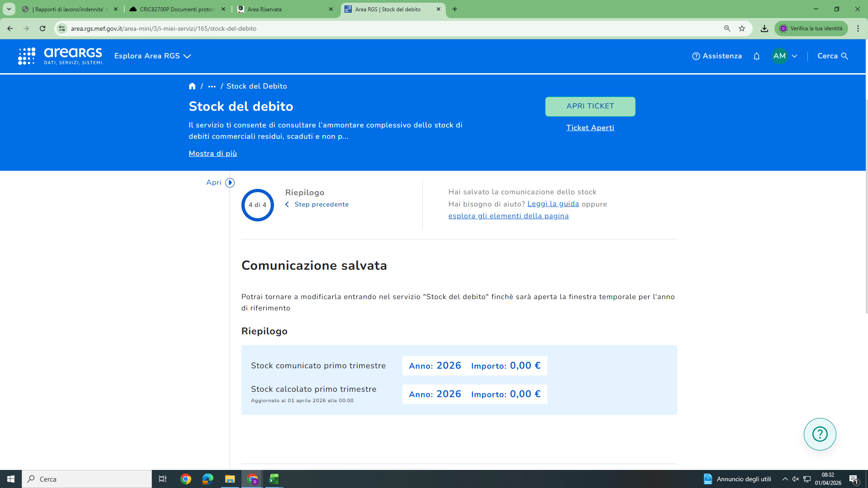Click Mostra di più link
The height and width of the screenshot is (488, 868).
(212, 154)
